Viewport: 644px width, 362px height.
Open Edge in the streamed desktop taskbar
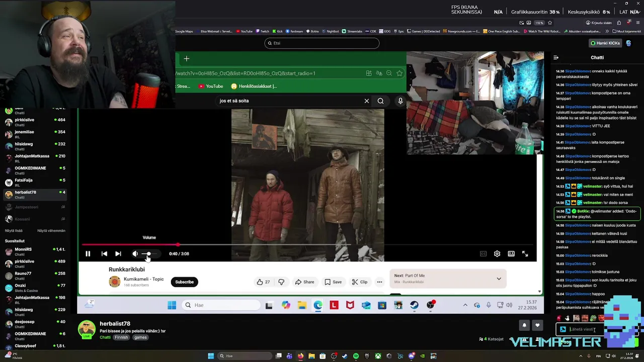tap(318, 305)
